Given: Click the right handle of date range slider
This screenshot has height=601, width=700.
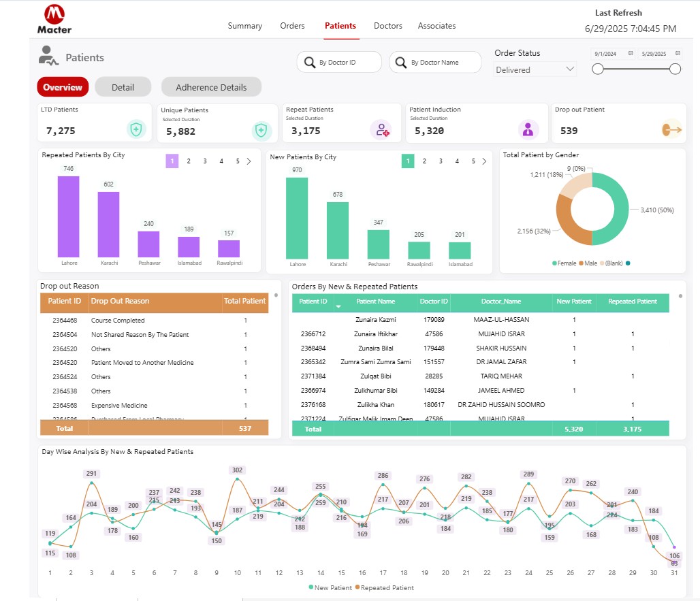Looking at the screenshot, I should tap(675, 69).
